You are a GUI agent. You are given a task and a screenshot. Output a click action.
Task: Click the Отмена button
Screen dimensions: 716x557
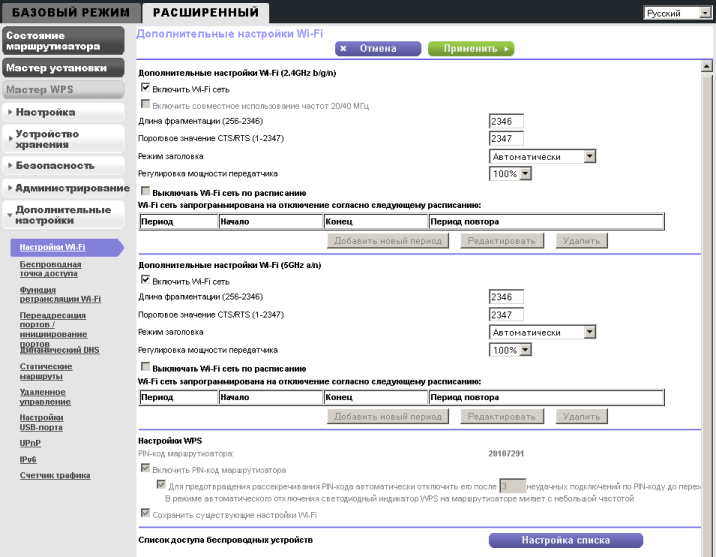tap(378, 48)
